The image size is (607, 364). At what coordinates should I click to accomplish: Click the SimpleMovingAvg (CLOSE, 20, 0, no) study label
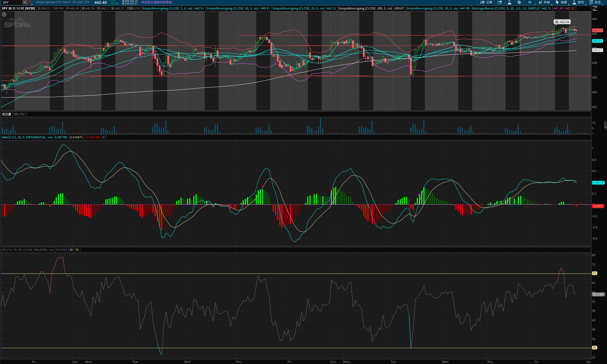pyautogui.click(x=298, y=8)
